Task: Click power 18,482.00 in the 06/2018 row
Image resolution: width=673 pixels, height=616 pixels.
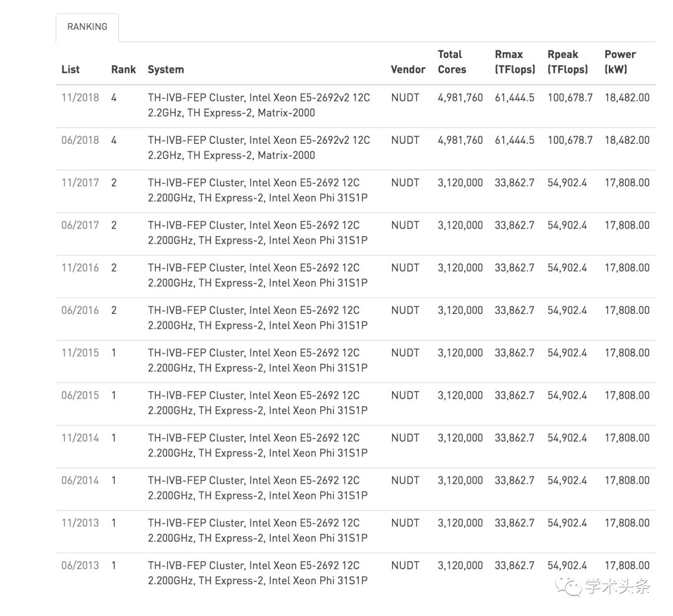Action: (627, 140)
